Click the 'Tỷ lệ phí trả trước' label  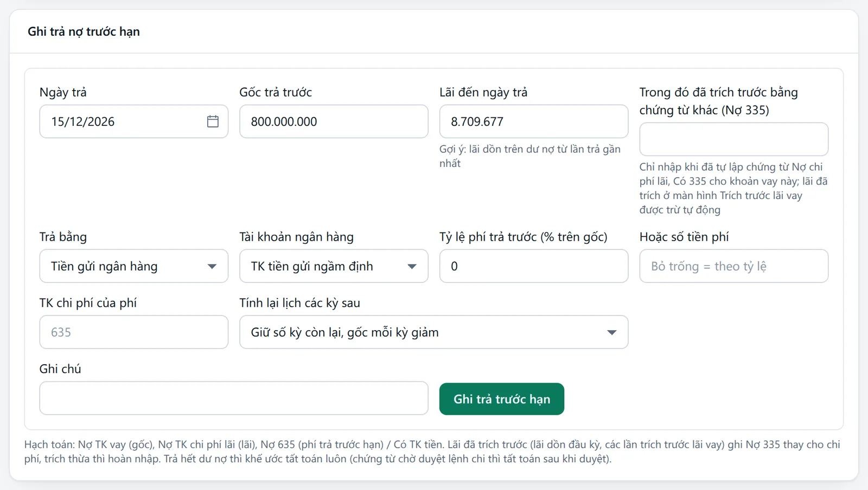click(x=524, y=237)
